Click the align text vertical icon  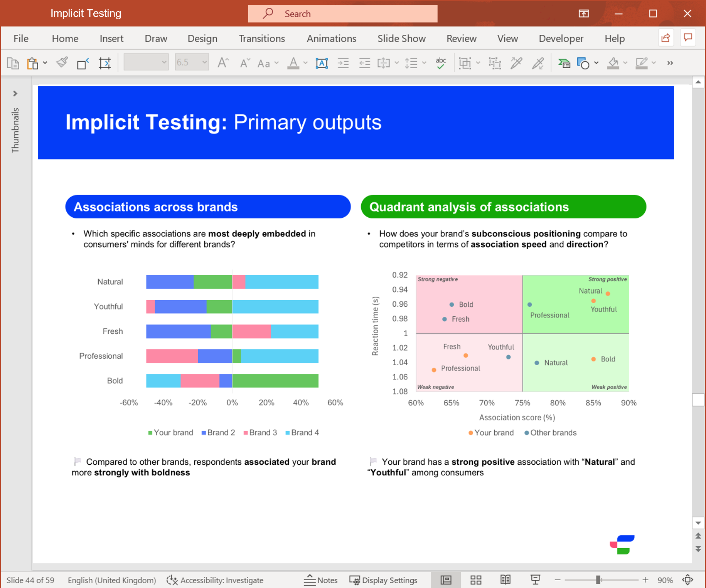(x=384, y=63)
